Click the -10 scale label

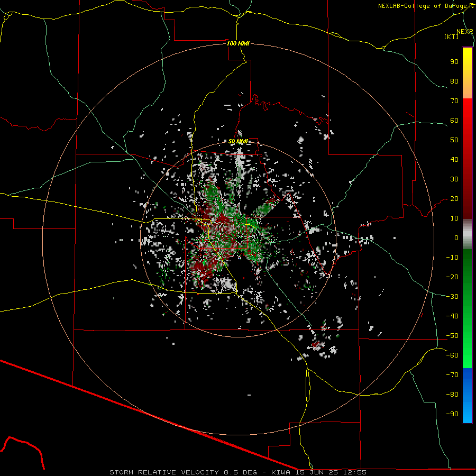pos(452,258)
